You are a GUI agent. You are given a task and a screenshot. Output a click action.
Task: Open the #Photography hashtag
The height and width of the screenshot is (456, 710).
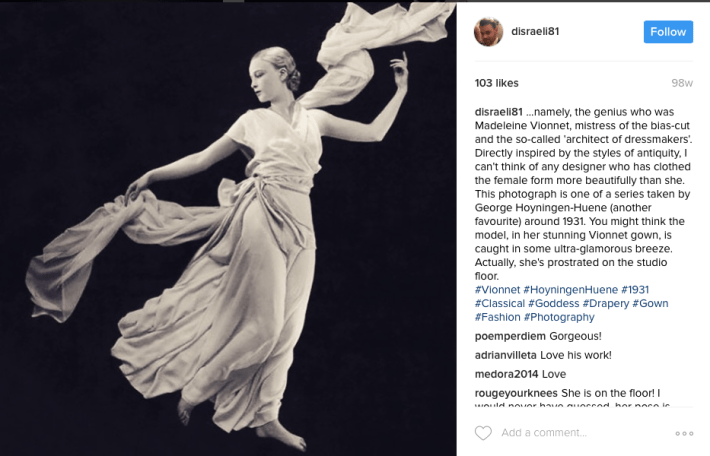559,317
